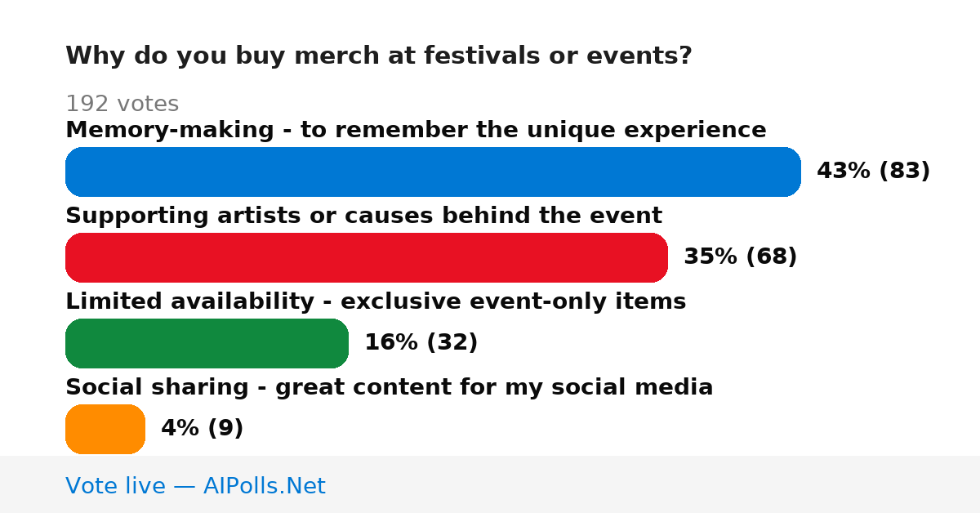Open the Vote live — AIPolls.Net link

(x=195, y=486)
